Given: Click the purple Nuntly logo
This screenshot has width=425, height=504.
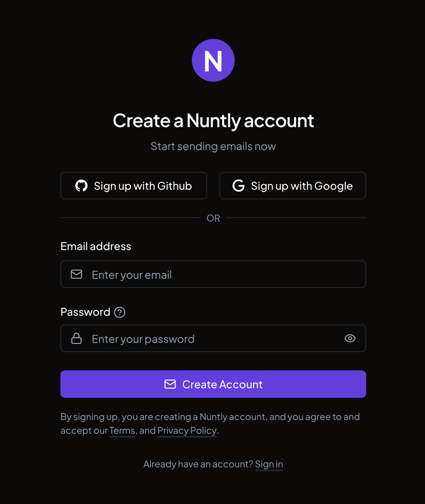Looking at the screenshot, I should (x=213, y=60).
